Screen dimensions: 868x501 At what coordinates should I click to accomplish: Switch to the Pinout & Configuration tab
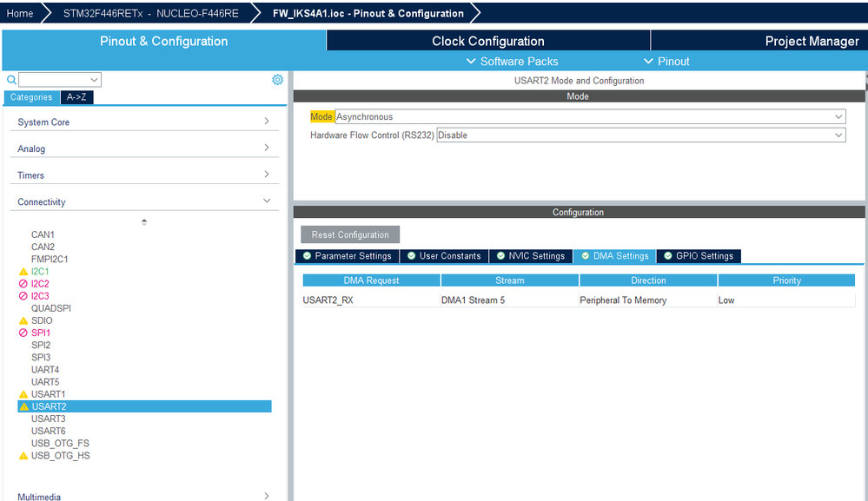tap(164, 41)
